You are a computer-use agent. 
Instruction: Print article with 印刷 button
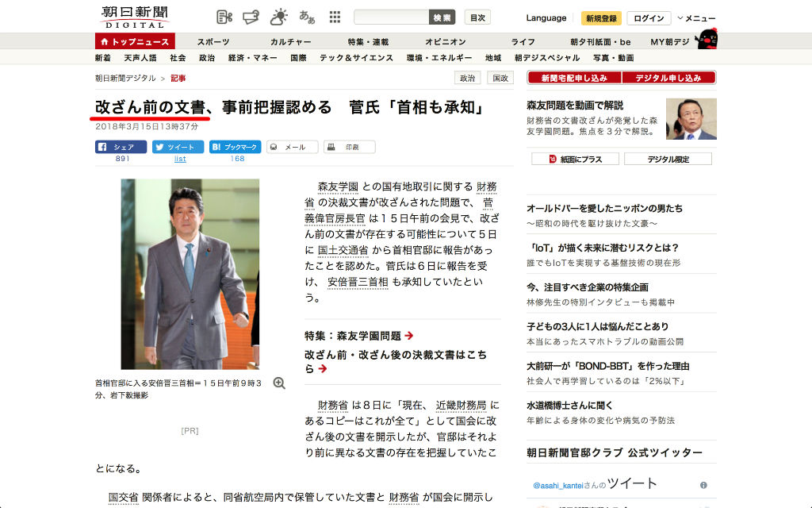pyautogui.click(x=350, y=147)
